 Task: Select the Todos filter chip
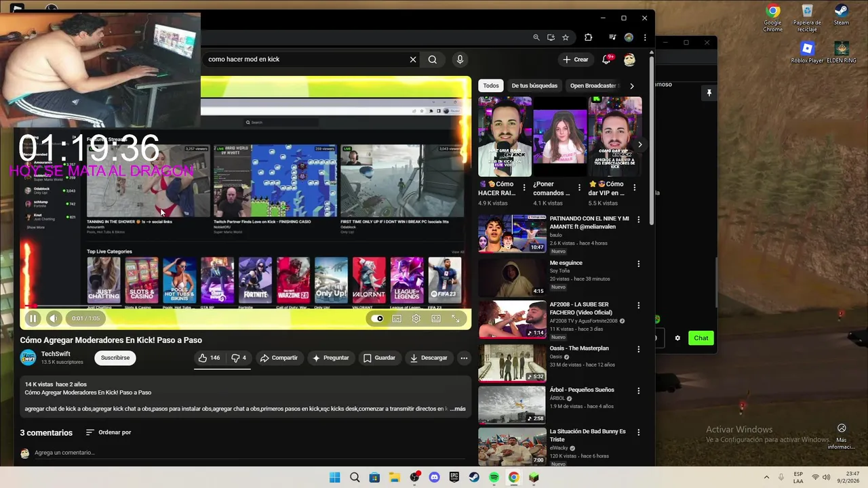tap(491, 85)
